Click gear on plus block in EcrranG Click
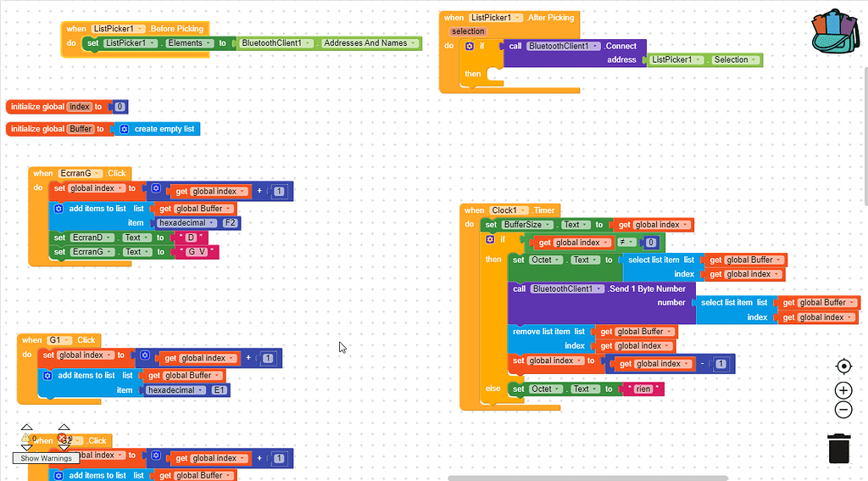 click(x=156, y=188)
